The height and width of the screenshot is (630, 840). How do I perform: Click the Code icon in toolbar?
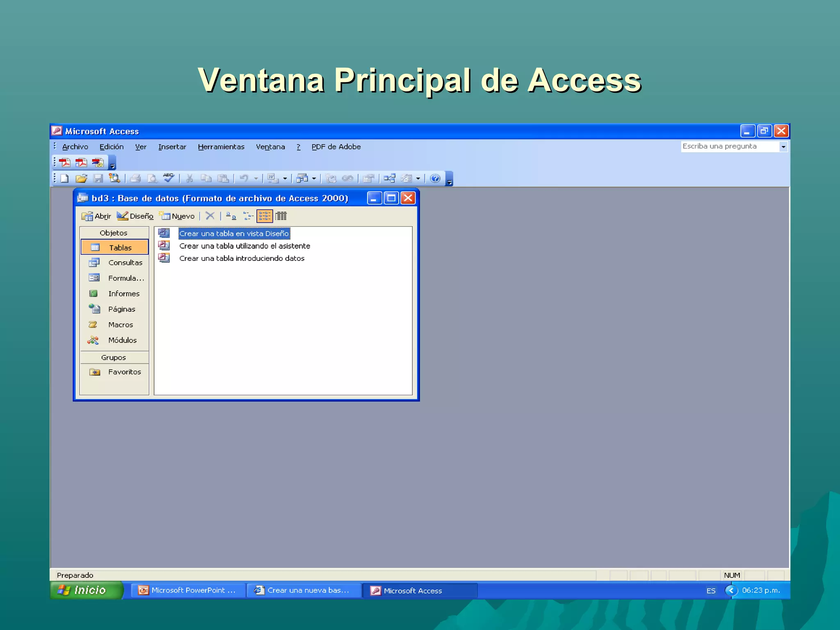click(x=331, y=178)
